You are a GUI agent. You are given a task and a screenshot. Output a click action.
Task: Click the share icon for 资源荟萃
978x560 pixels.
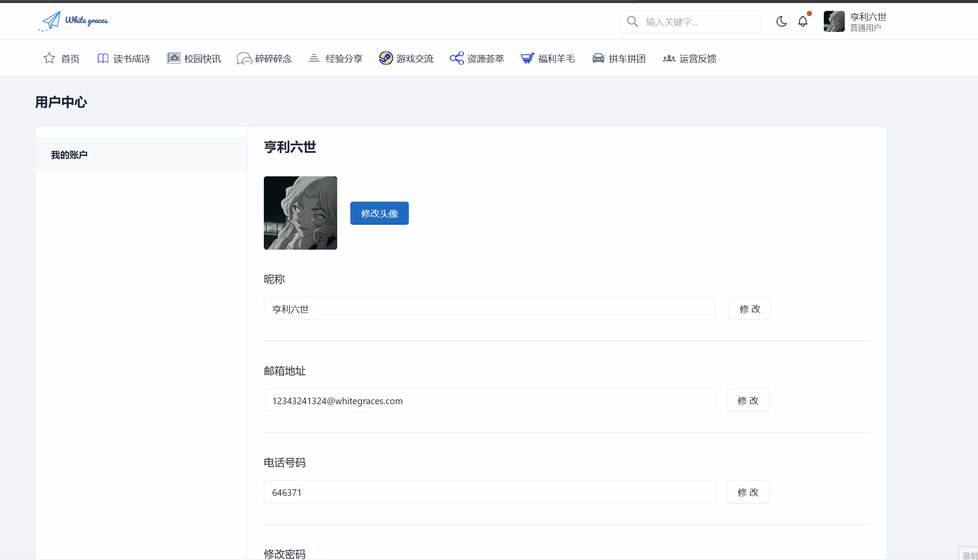pos(456,58)
